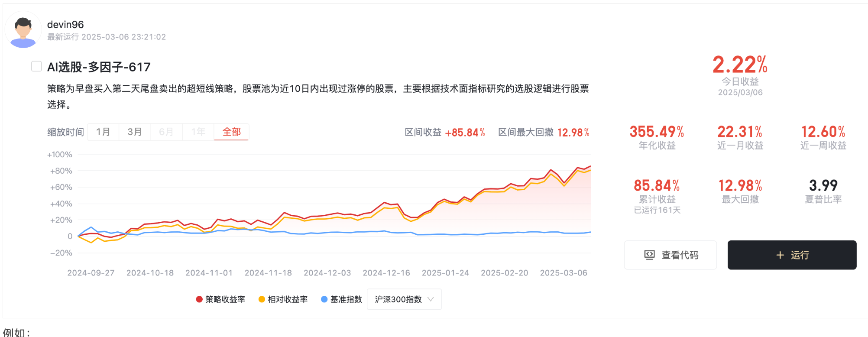Select the 3月 zoom range tab

135,132
